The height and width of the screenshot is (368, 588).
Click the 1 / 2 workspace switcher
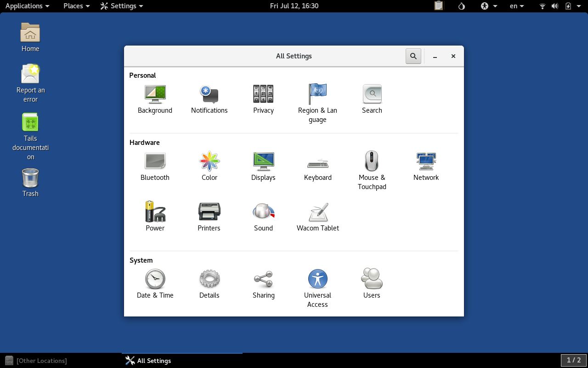[574, 360]
